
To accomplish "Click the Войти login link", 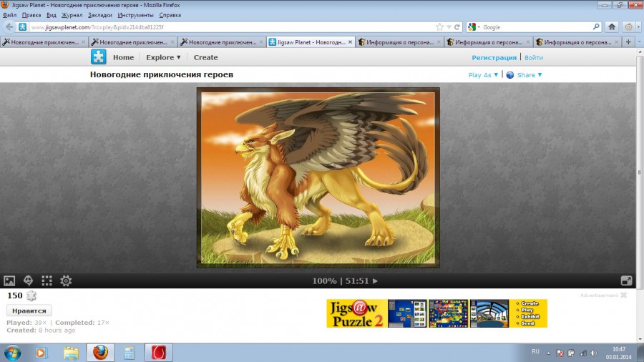I will [534, 57].
